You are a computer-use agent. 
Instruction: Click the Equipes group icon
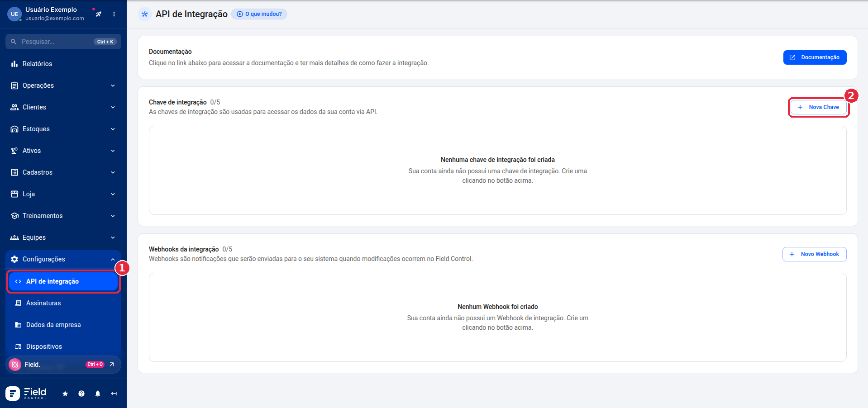(x=14, y=237)
